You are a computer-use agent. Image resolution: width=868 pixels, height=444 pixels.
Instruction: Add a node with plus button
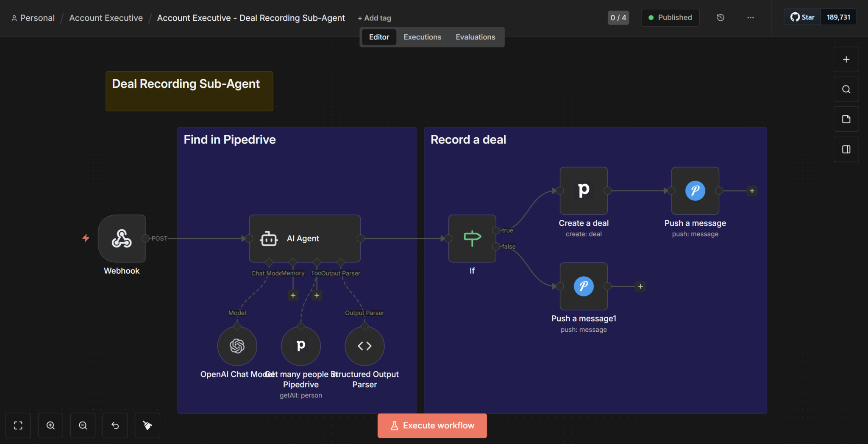click(x=846, y=59)
